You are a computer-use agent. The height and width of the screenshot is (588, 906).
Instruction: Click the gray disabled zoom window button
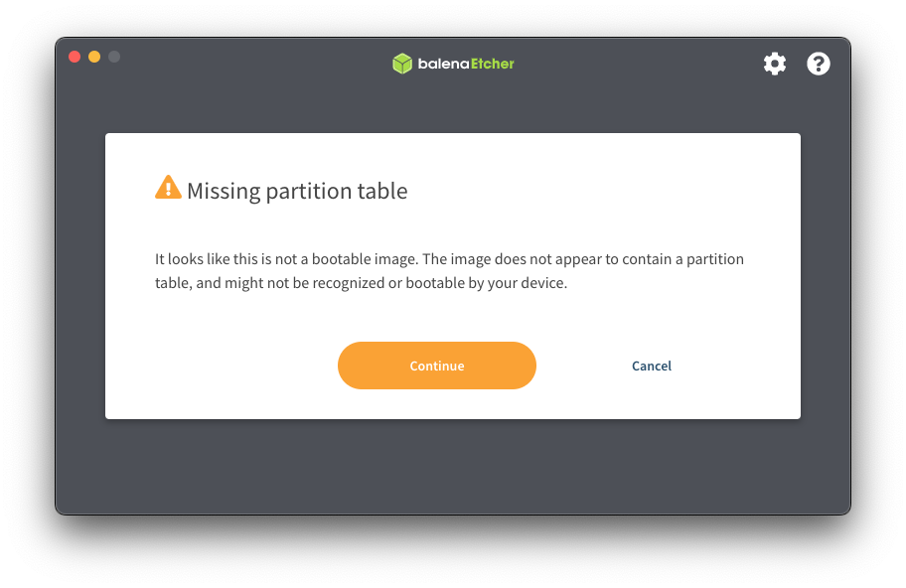[x=114, y=57]
